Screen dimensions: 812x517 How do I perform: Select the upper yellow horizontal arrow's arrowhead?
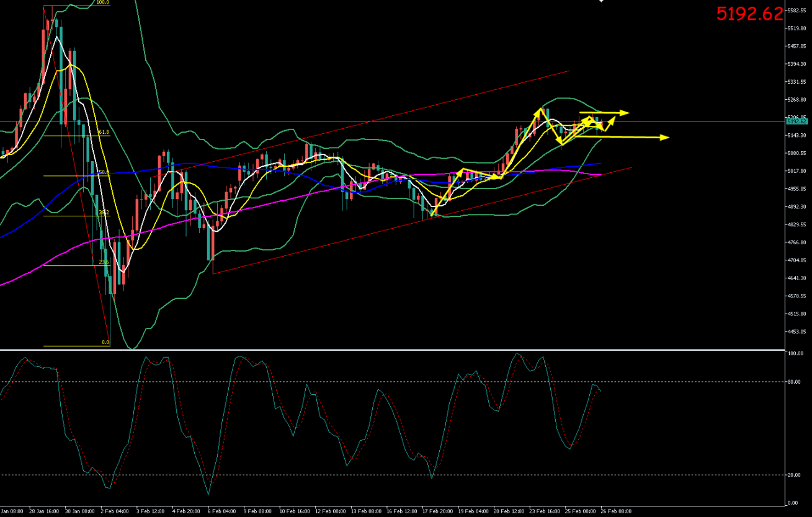[625, 113]
